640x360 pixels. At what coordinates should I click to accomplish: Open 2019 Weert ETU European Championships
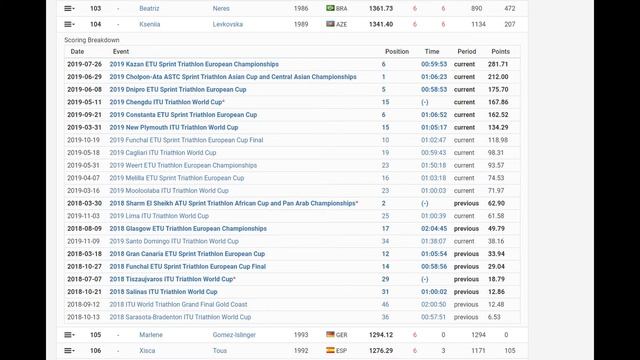point(183,166)
